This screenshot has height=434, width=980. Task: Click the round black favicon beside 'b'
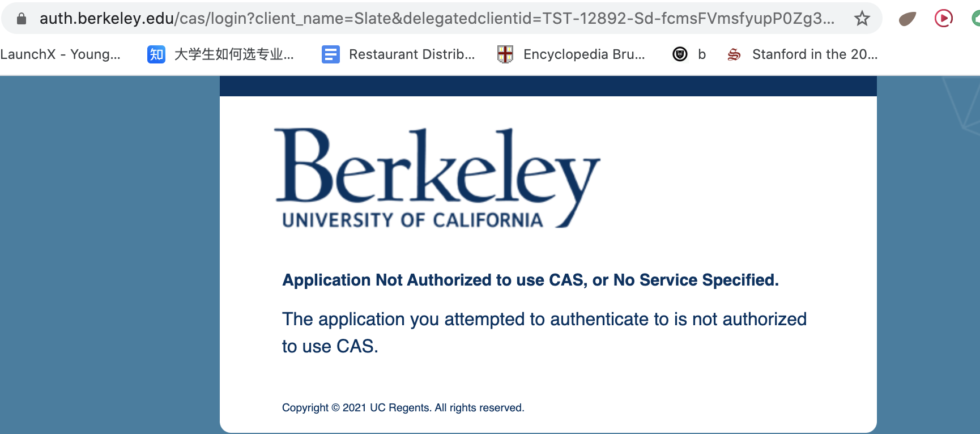pos(680,54)
